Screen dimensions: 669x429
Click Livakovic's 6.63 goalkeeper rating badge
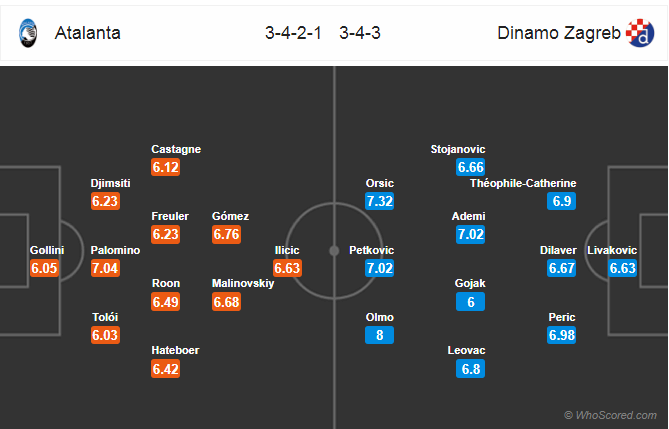coord(622,268)
